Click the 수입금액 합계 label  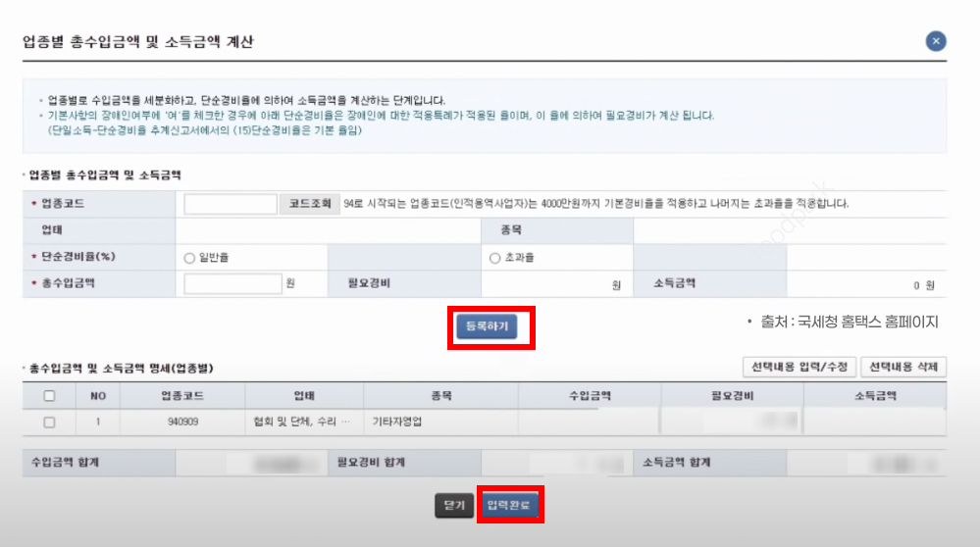[65, 463]
